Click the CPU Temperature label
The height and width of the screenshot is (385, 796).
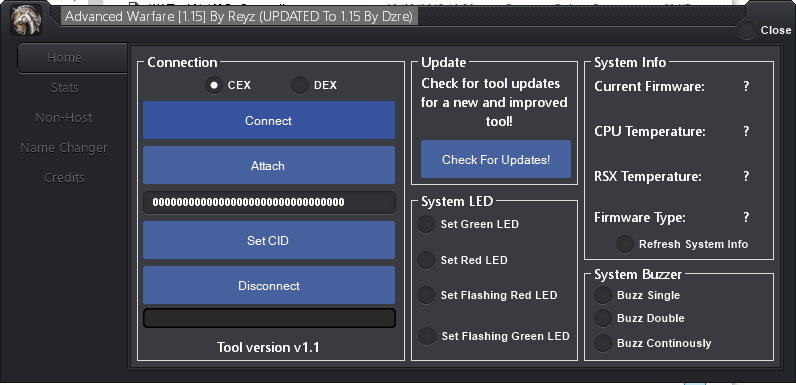(x=650, y=132)
